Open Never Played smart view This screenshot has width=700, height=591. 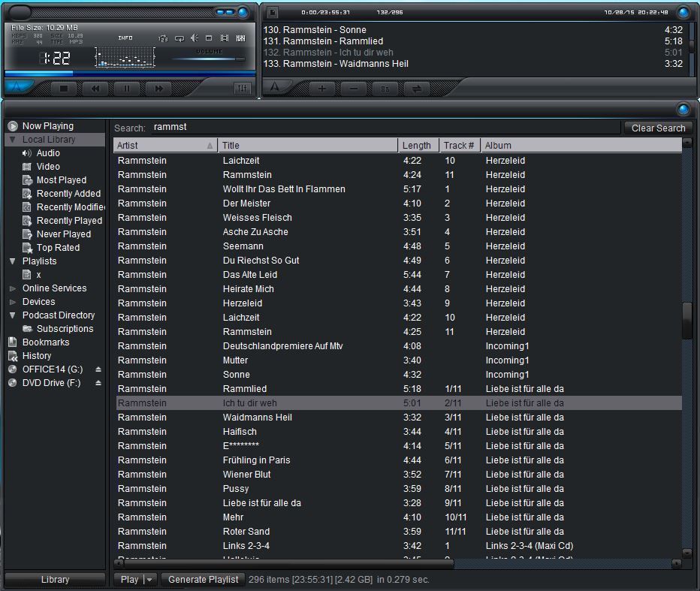coord(63,234)
